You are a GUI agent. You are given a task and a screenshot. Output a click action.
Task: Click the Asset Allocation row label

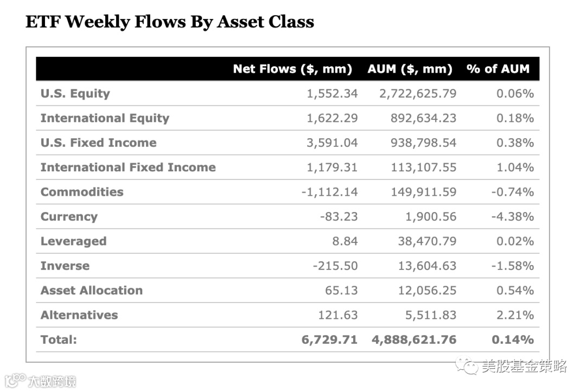[x=92, y=291]
